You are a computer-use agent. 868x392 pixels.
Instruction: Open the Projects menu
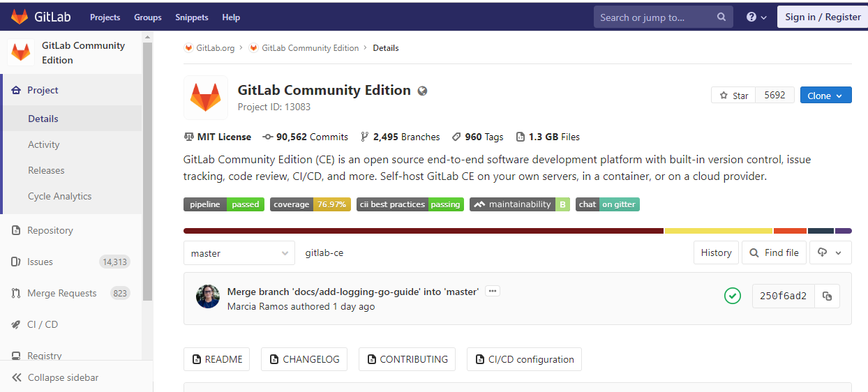(105, 17)
